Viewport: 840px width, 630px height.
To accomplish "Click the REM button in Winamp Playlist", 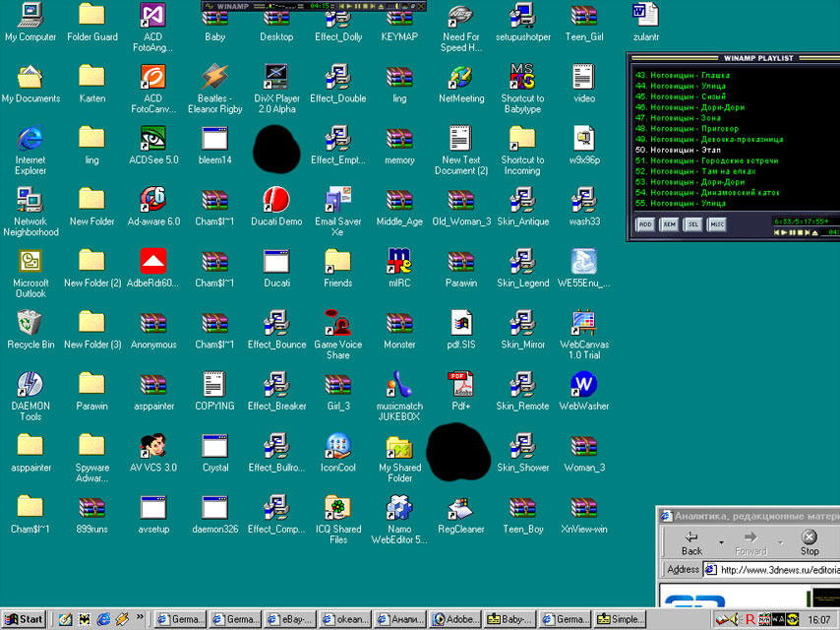I will pyautogui.click(x=669, y=224).
